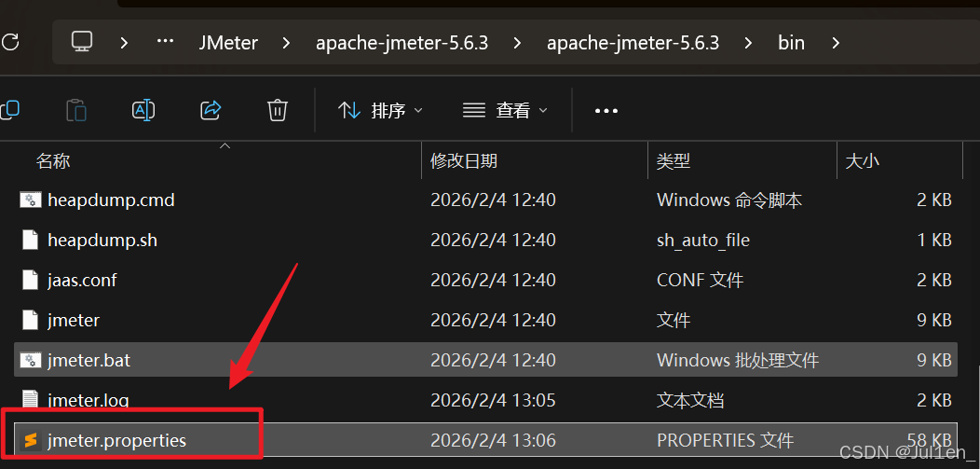Click the bin breadcrumb segment

[791, 43]
